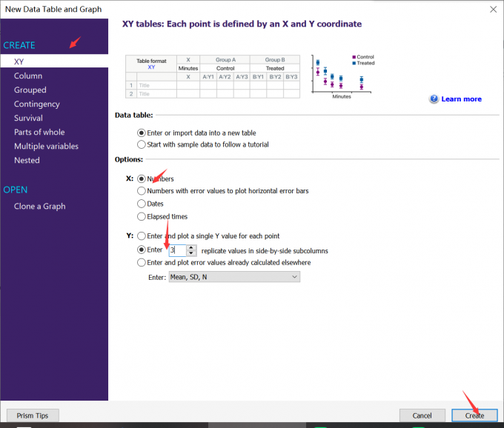Increase replicate count with up arrow
Image resolution: width=504 pixels, height=428 pixels.
(191, 247)
